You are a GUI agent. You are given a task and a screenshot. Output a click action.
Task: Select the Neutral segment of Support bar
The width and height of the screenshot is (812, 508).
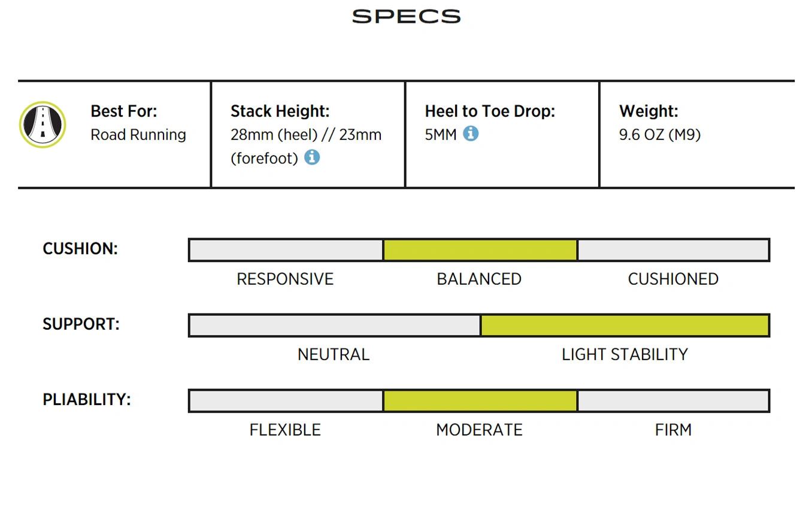point(335,326)
